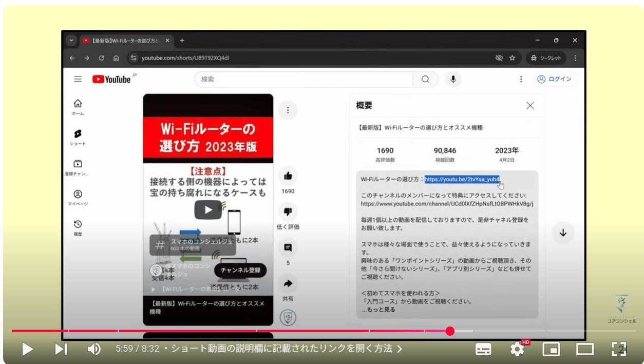This screenshot has height=364, width=644.
Task: Play the outer video with the play button
Action: point(28,350)
